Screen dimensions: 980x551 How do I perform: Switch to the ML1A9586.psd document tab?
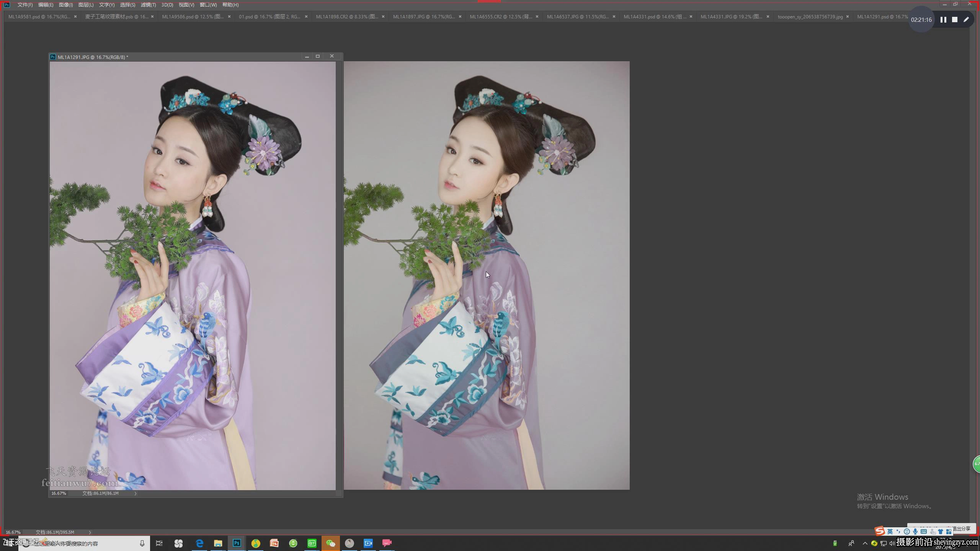[x=193, y=17]
